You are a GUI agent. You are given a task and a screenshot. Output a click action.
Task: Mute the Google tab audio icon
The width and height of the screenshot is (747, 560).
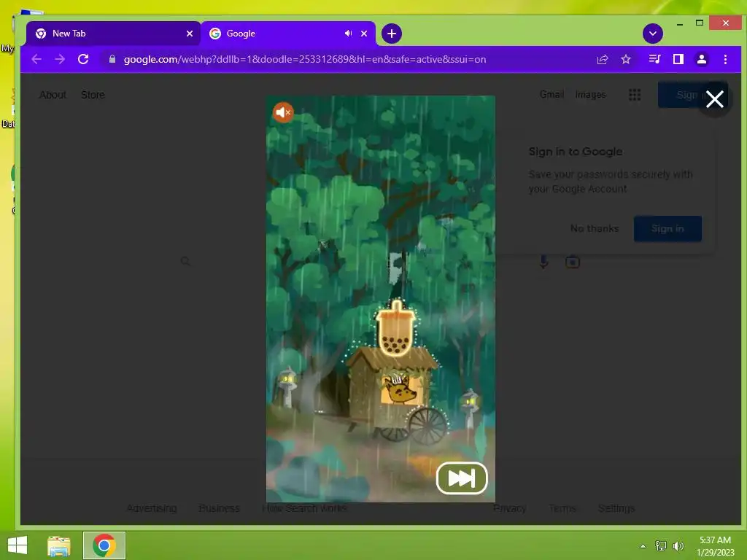pyautogui.click(x=348, y=34)
